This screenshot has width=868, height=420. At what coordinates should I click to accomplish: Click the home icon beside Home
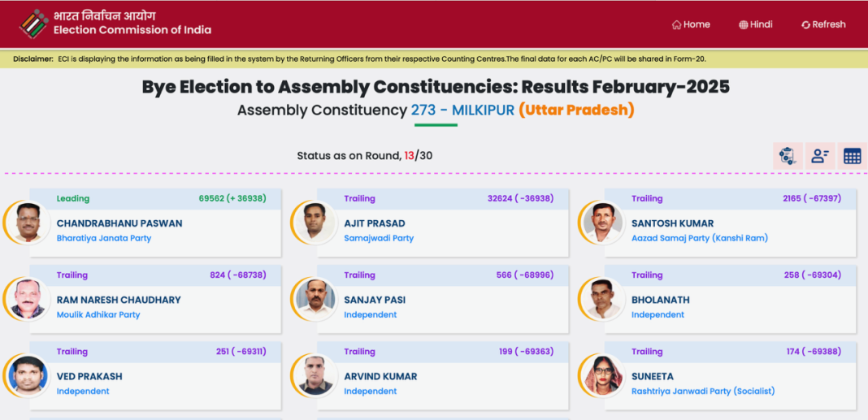pyautogui.click(x=676, y=25)
